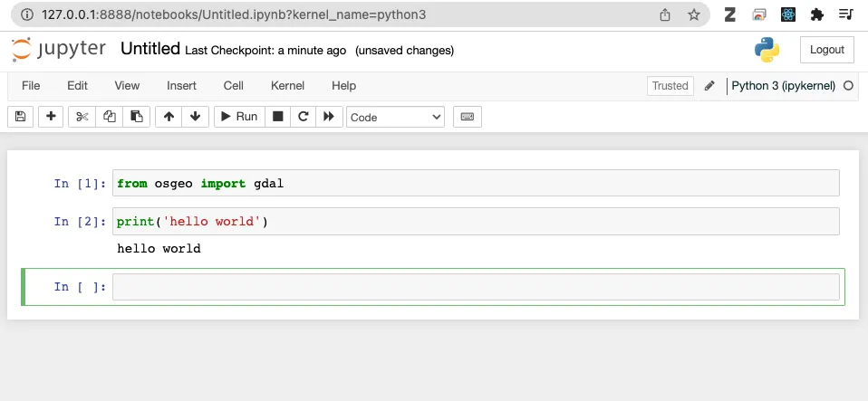Click the Python 3 (ipykernel) kernel name
Viewport: 868px width, 401px height.
coord(784,86)
